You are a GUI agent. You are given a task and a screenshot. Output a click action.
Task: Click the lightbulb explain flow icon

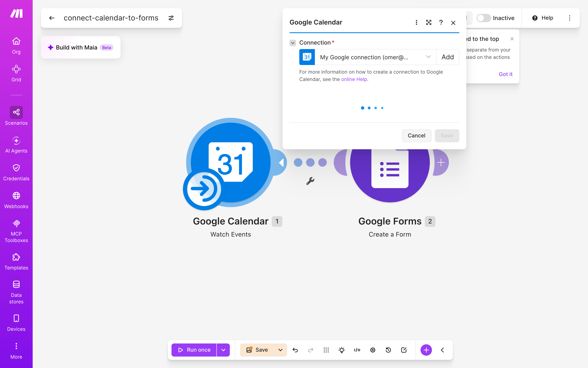coord(342,350)
